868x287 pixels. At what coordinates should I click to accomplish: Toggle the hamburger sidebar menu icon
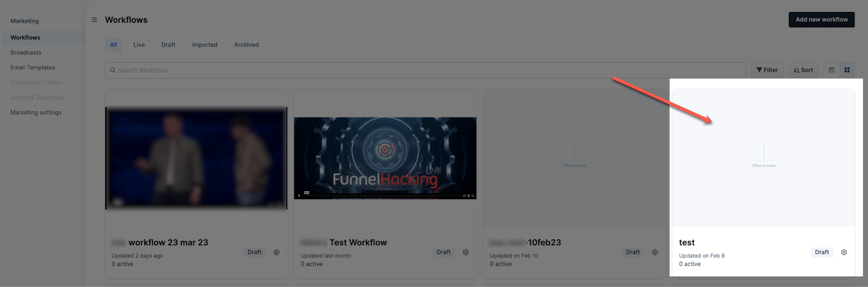[94, 20]
